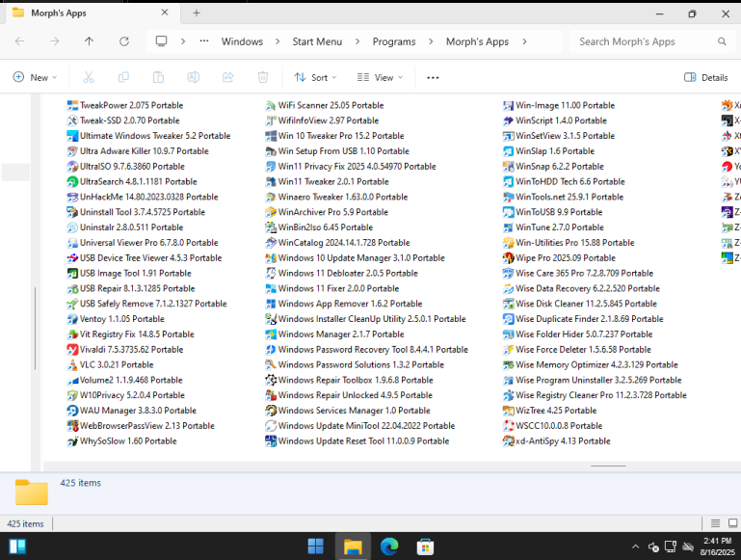The height and width of the screenshot is (560, 741).
Task: Click the Refresh button
Action: pyautogui.click(x=124, y=41)
